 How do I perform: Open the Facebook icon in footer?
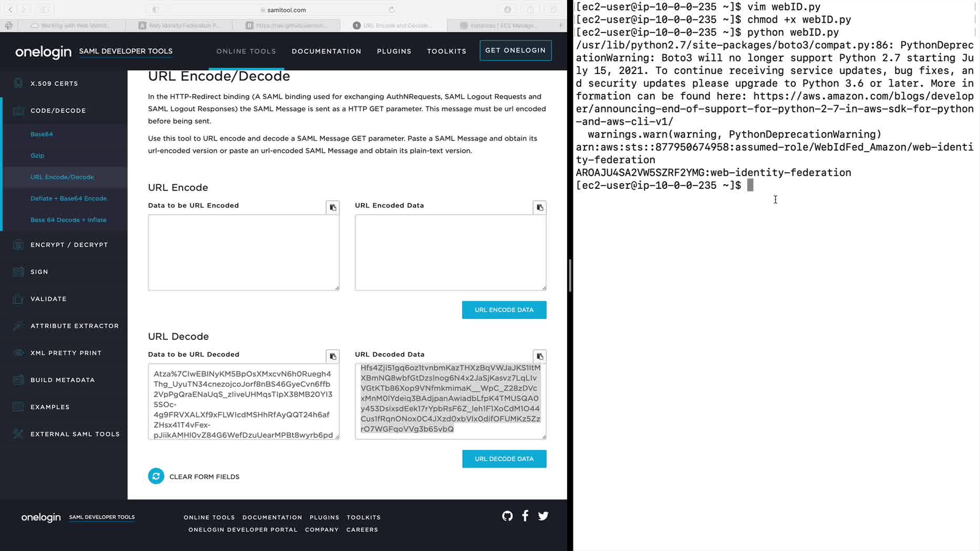525,516
